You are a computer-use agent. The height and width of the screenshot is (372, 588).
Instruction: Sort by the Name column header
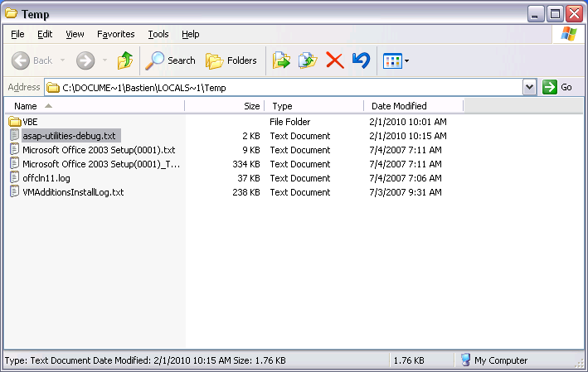(x=95, y=106)
